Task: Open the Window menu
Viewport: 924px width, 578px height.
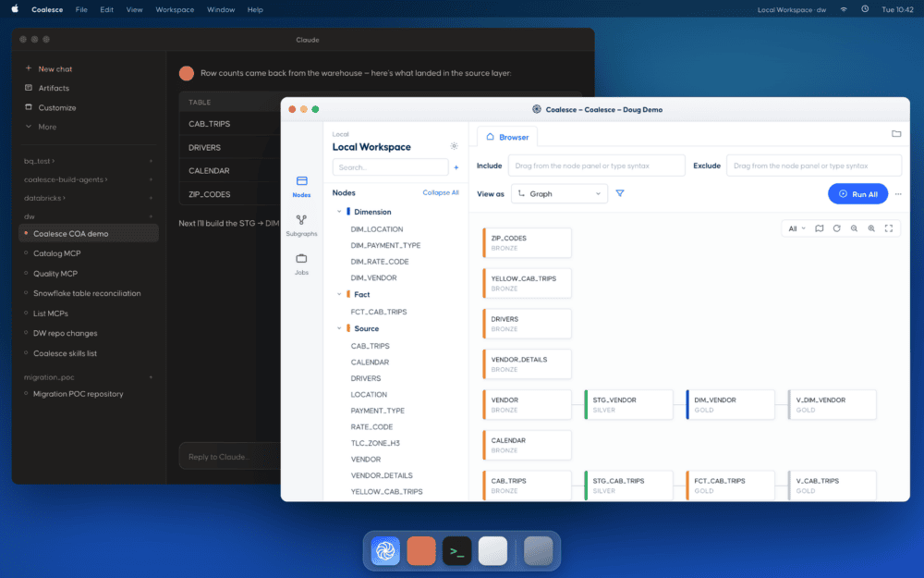Action: click(221, 9)
